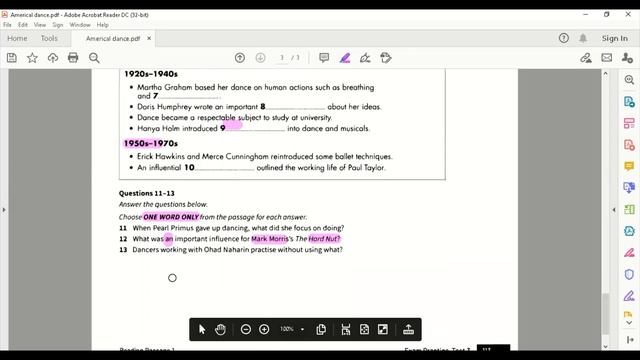Add the file to starred with the star icon
Viewport: 640px width, 360px height.
[x=32, y=58]
